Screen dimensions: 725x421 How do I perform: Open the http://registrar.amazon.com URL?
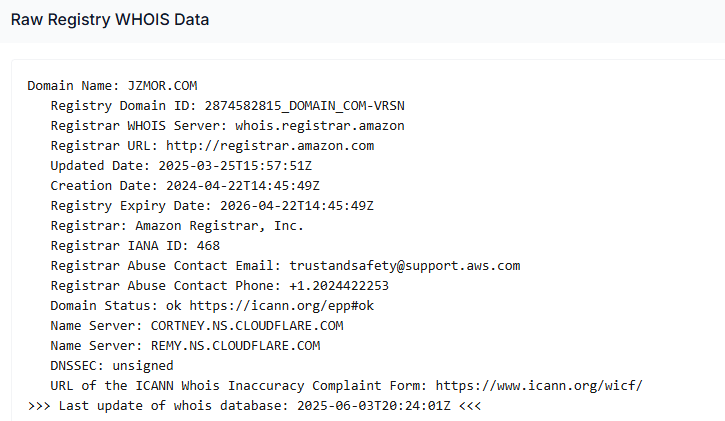tap(270, 146)
